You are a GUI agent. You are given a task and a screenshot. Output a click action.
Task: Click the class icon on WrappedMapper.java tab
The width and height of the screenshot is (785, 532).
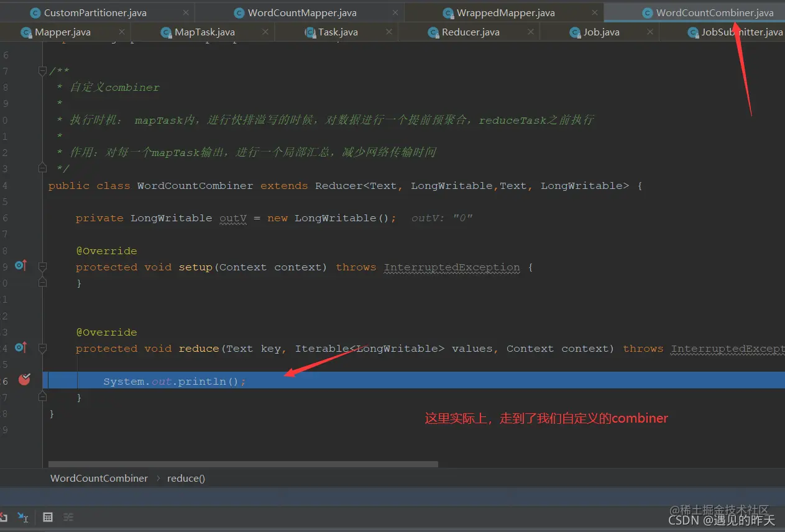(x=448, y=13)
